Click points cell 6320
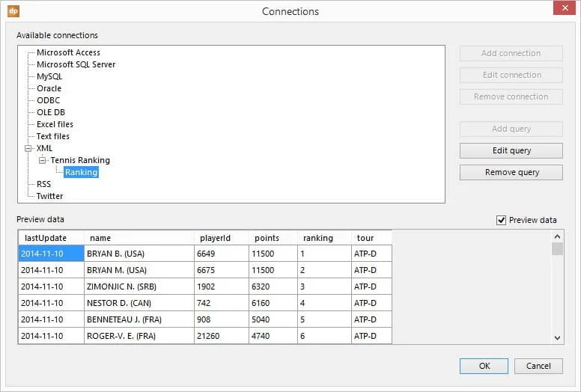The height and width of the screenshot is (392, 581). tap(273, 287)
